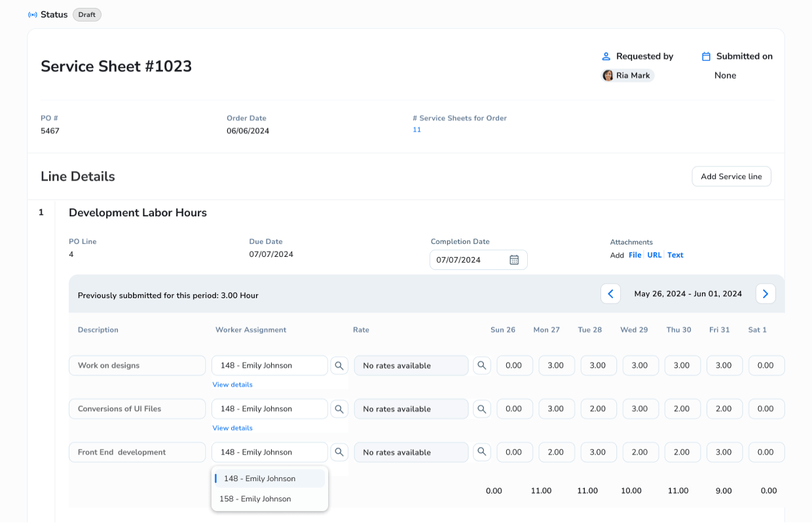The width and height of the screenshot is (812, 523).
Task: Edit Mon 27 hours for Work on designs
Action: 557,366
